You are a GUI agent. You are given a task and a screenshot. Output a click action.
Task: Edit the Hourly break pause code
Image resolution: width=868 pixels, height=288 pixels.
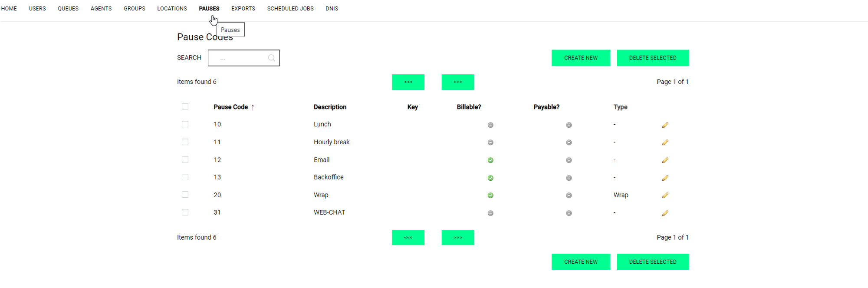tap(665, 142)
